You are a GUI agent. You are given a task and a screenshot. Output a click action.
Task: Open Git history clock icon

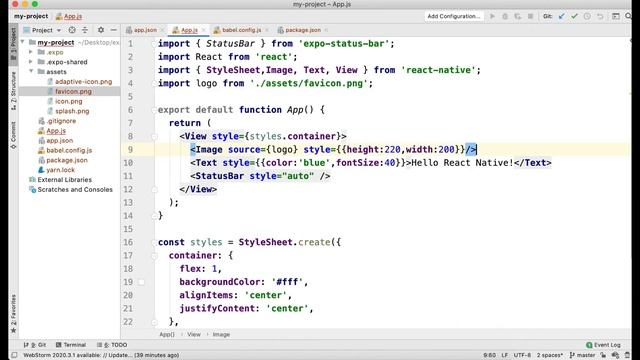coord(587,16)
